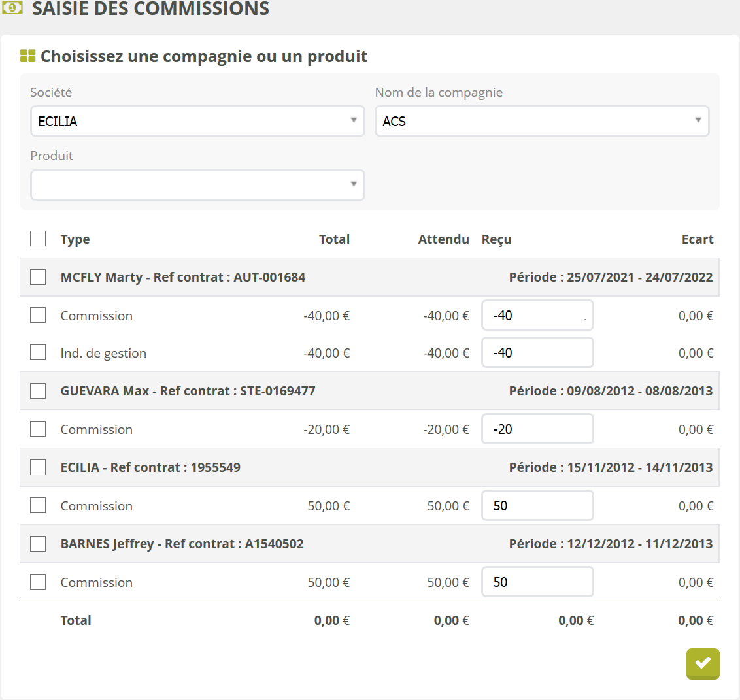
Task: Click the Attendu column header
Action: pos(443,239)
